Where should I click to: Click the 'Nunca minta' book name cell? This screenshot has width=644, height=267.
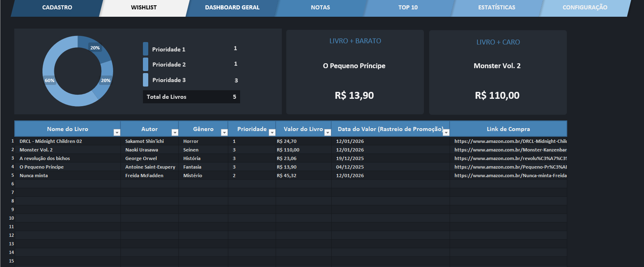[68, 176]
